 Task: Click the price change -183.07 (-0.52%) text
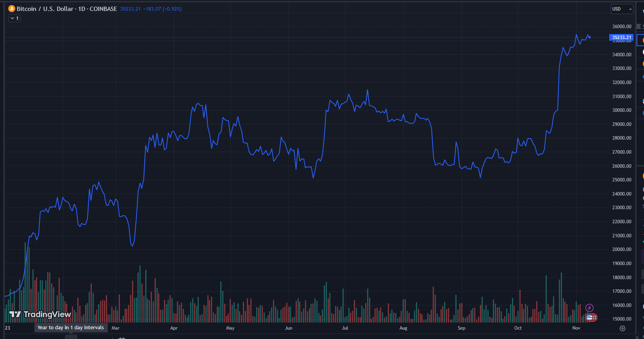click(162, 9)
